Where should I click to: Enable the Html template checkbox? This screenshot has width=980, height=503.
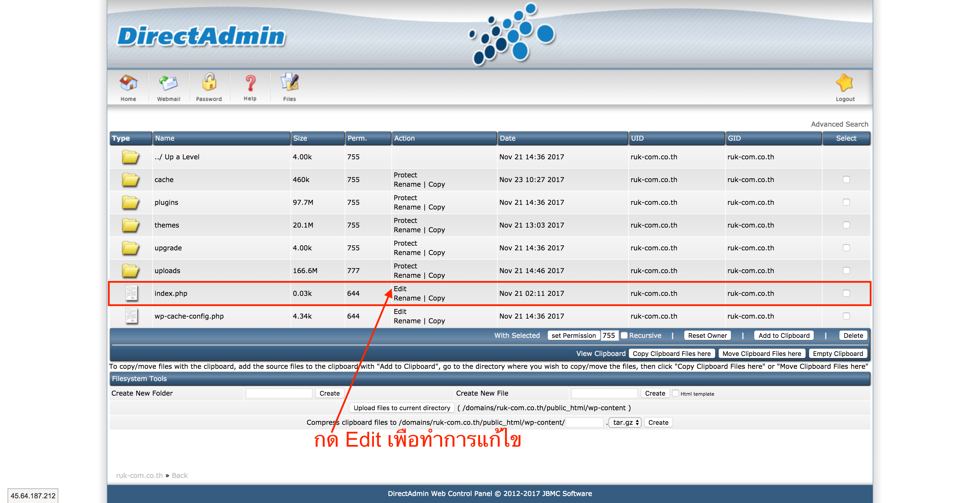point(675,393)
